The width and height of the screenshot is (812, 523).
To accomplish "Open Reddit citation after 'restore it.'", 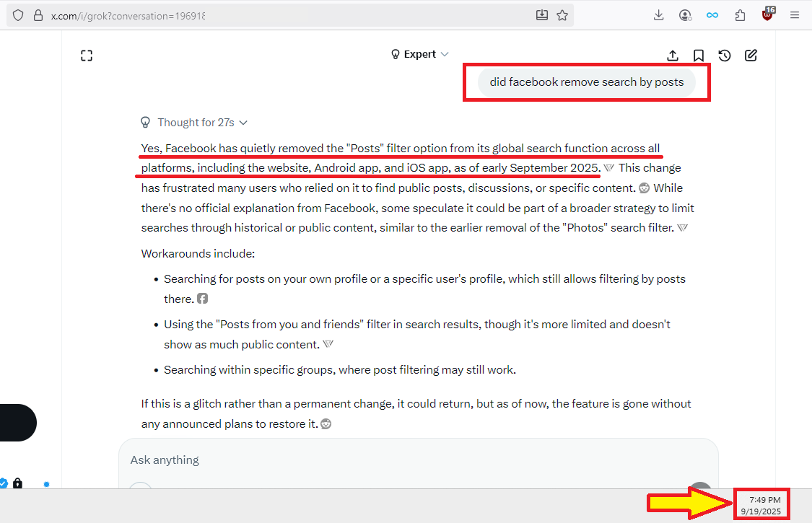I will point(326,424).
